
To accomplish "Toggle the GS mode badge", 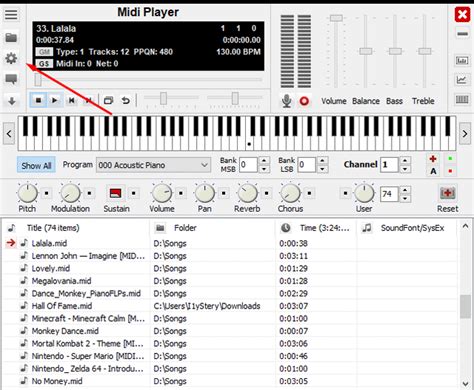I will tap(44, 64).
